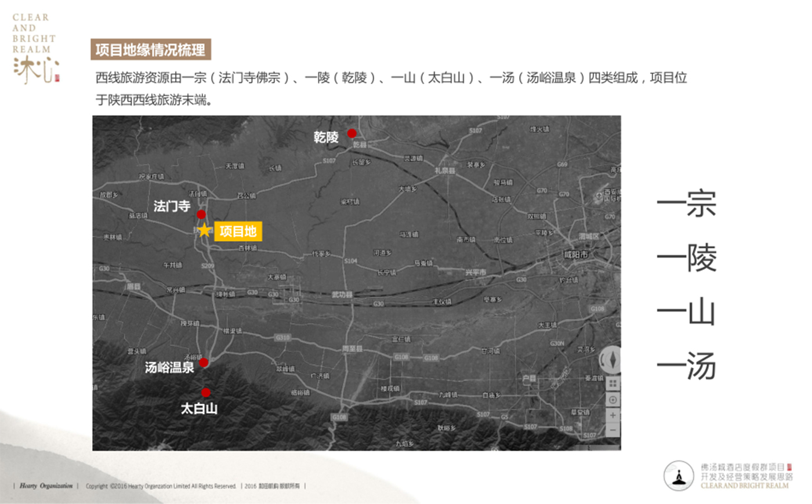Screen dimensions: 812x504
Task: Click the 太白山 map label
Action: [x=199, y=408]
